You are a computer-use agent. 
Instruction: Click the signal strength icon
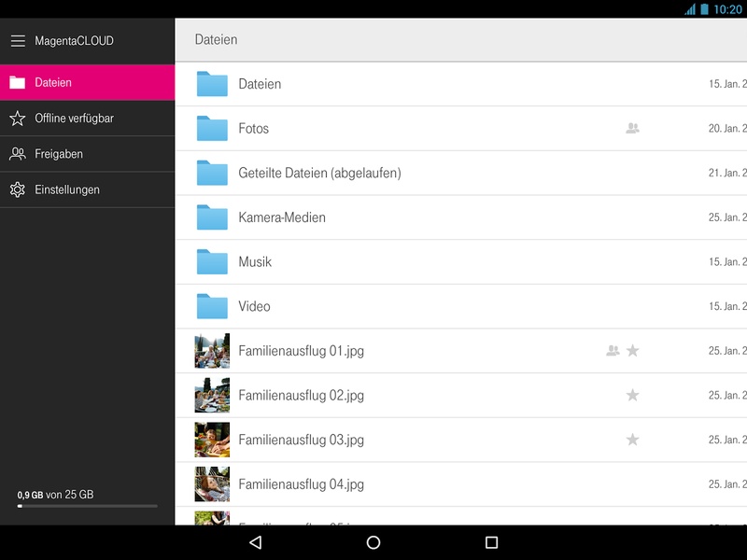coord(690,9)
